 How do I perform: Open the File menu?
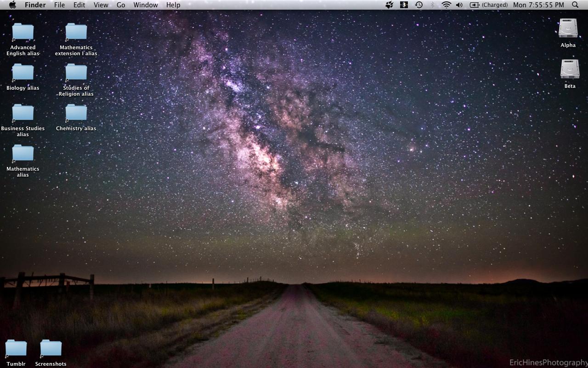pos(59,5)
